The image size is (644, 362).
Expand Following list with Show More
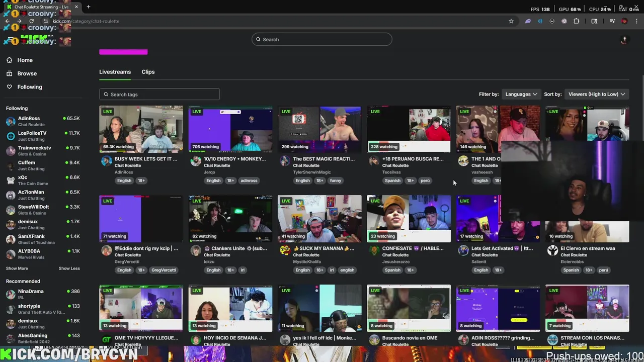point(17,268)
